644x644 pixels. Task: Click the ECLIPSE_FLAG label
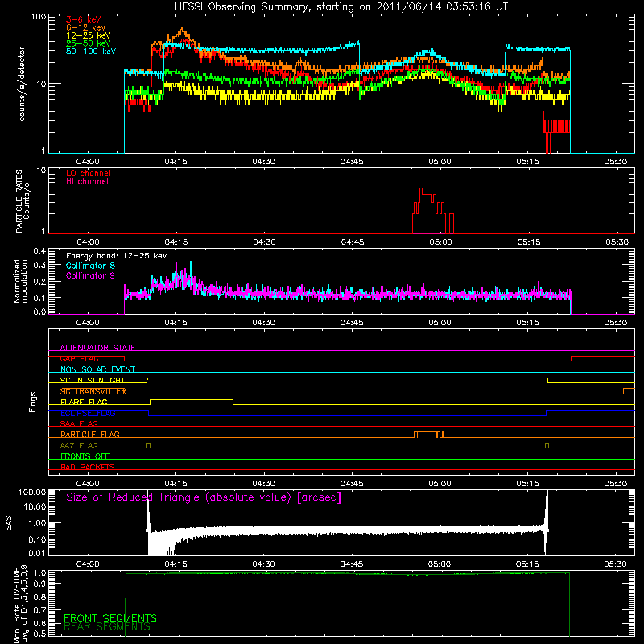click(88, 413)
